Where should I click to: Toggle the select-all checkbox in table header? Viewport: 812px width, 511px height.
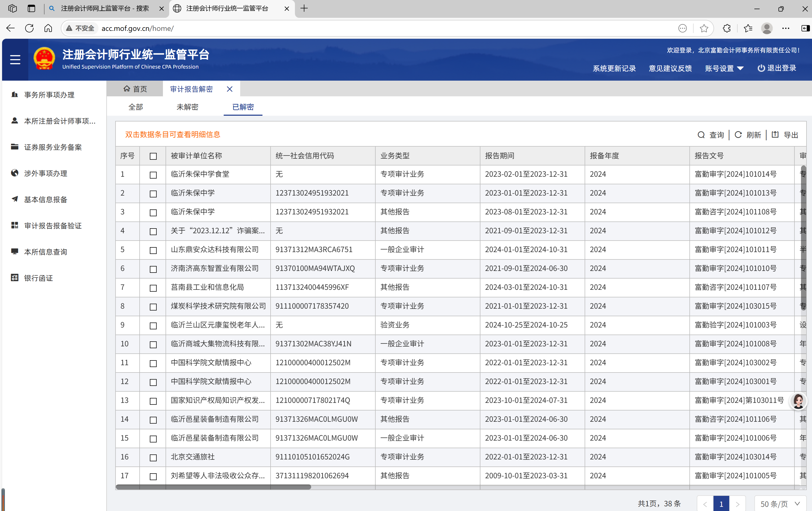click(153, 156)
